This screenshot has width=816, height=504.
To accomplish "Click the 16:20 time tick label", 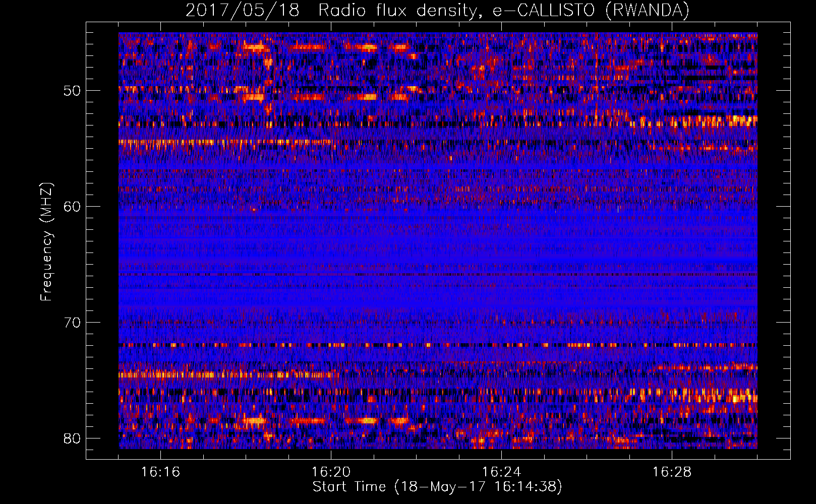I will (x=331, y=472).
